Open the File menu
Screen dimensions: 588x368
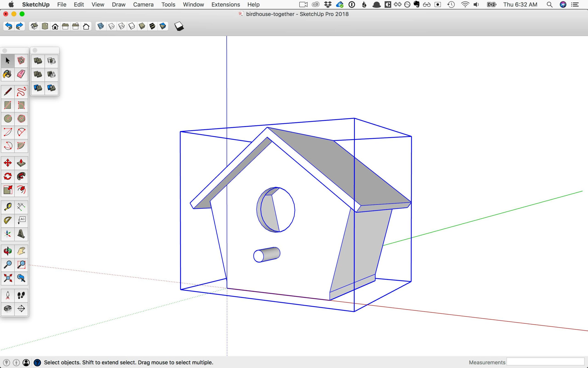pos(62,4)
